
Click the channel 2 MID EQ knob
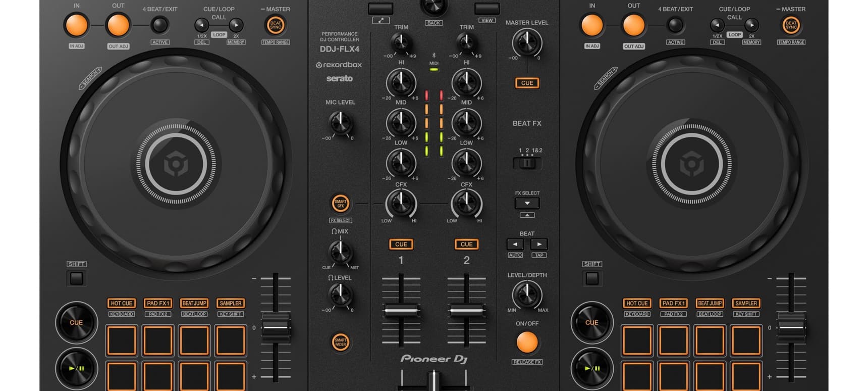tap(466, 123)
